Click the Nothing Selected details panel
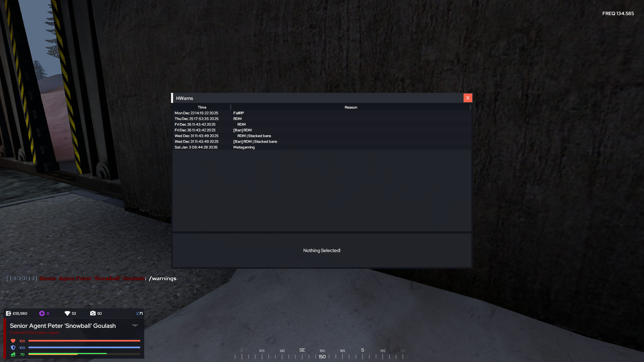Viewport: 644px width, 362px height. (x=322, y=250)
